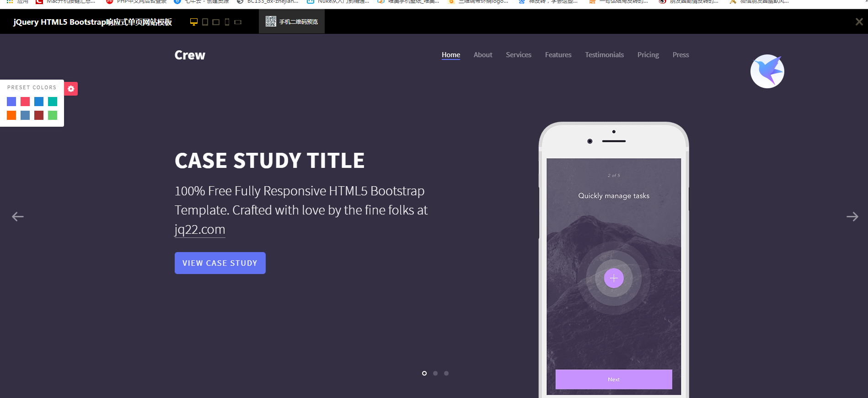Screen dimensions: 868x398
Task: Open the About nav item
Action: pos(483,55)
